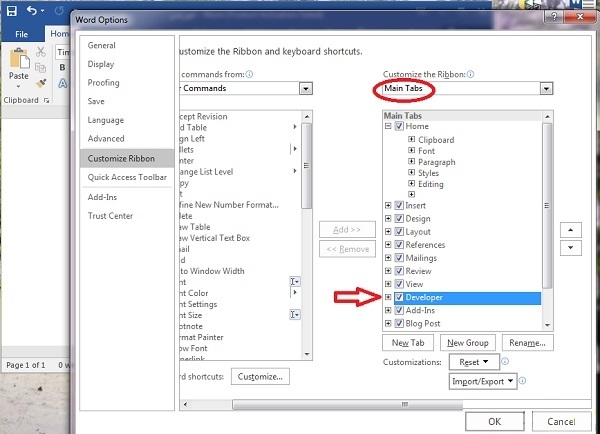
Task: Click the Move Up arrow button
Action: point(570,228)
